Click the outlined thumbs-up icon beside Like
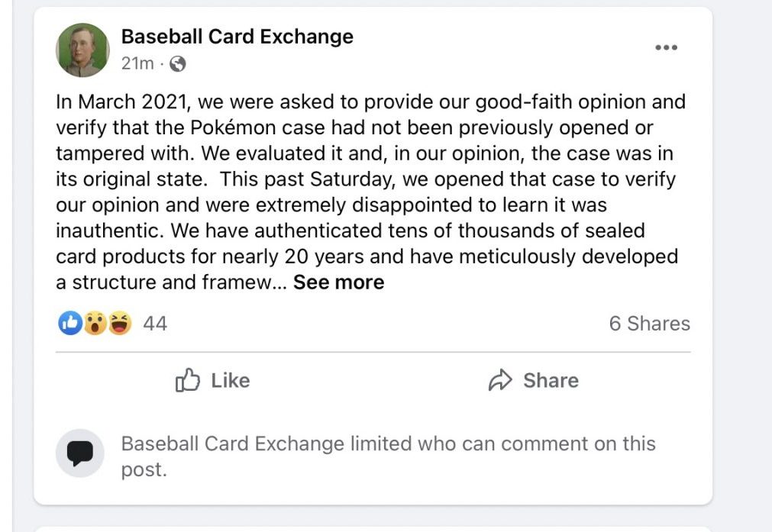 (188, 380)
